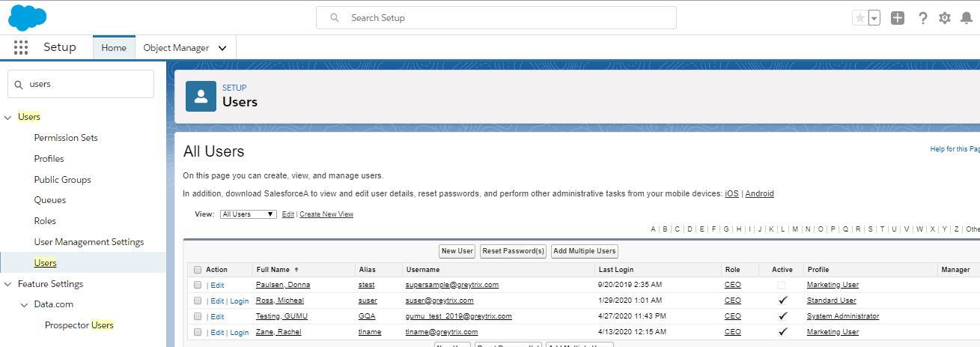Open Prospector Users in the sidebar
The height and width of the screenshot is (347, 980).
tap(79, 325)
